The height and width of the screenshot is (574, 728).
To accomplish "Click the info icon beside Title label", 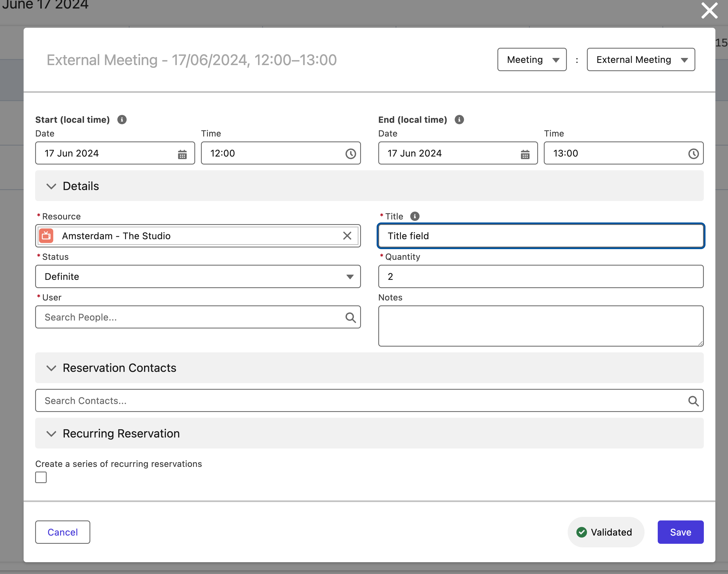I will point(415,216).
